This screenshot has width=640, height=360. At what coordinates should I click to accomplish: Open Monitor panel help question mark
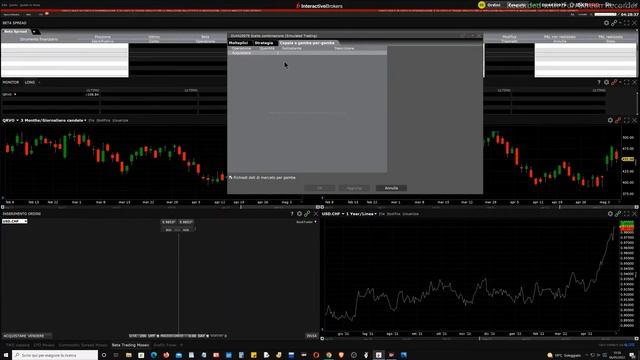599,82
